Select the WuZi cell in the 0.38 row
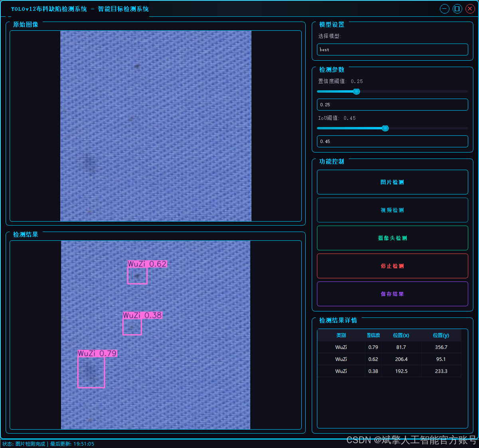Screen dimensions: 479x448 click(341, 371)
